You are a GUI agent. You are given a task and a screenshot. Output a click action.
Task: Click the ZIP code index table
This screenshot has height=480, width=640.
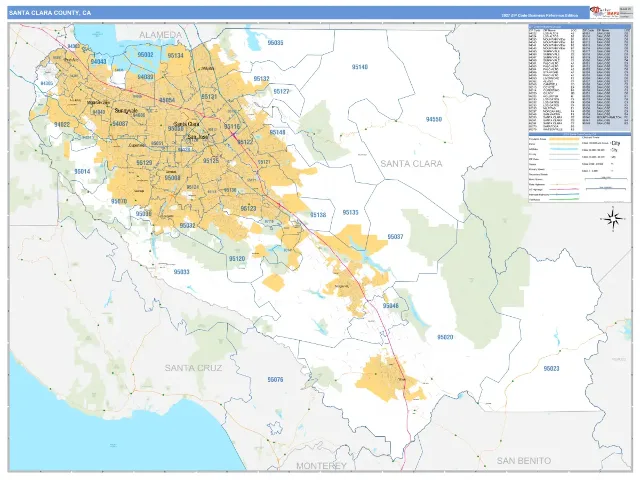pos(580,79)
